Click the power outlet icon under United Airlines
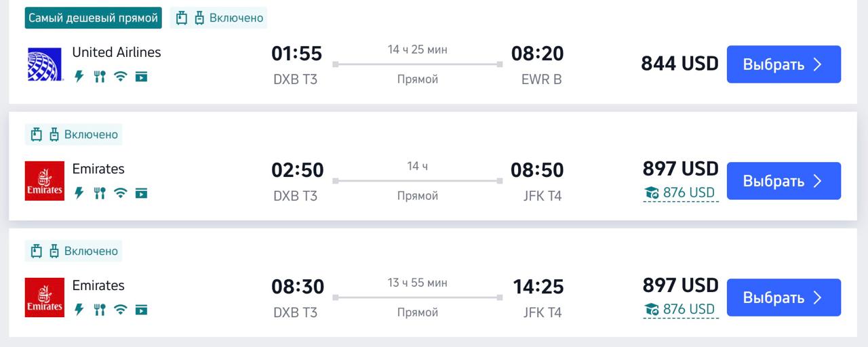Viewport: 868px width, 347px height. [x=79, y=77]
